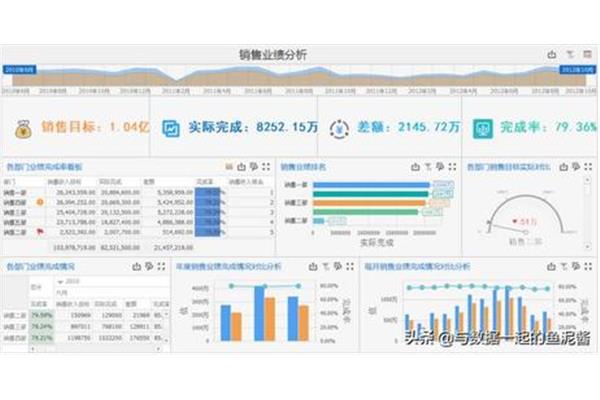
Task: Click the red flag icon in 销售二部 row
Action: coord(40,232)
